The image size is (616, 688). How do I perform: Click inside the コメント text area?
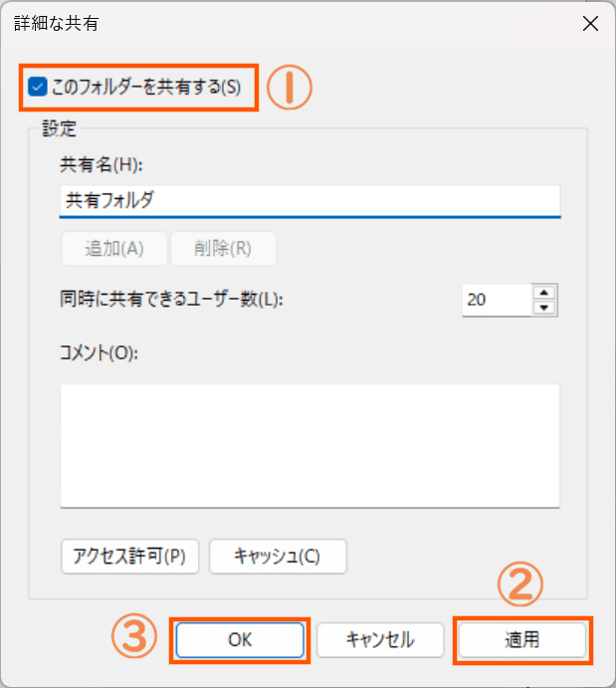click(x=309, y=445)
